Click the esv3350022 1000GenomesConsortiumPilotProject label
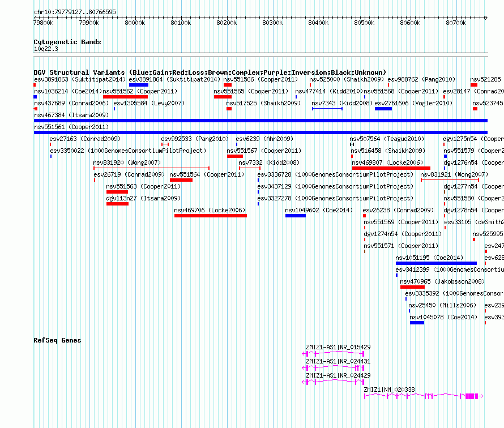 [x=128, y=151]
